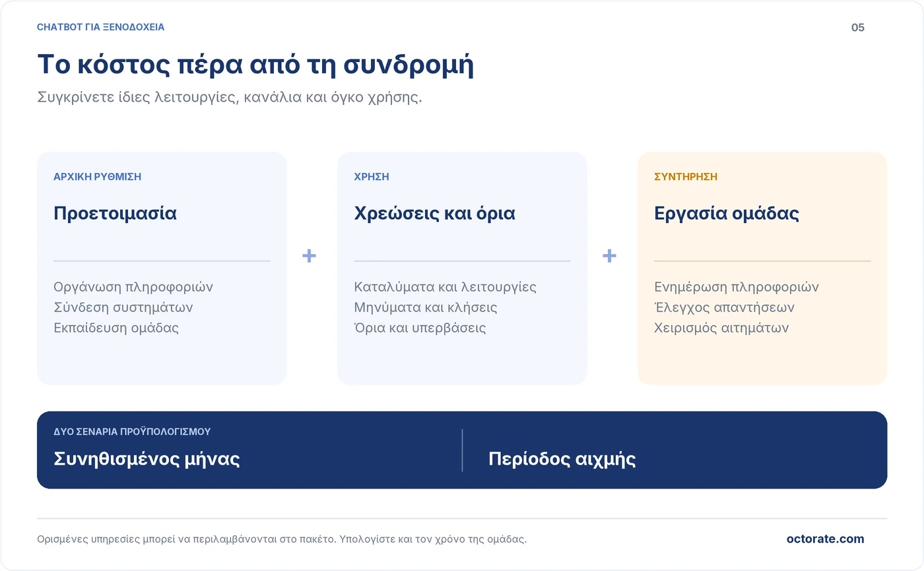The image size is (924, 571).
Task: Click 'Εκπαίδευση ομάδας' line
Action: [x=116, y=328]
